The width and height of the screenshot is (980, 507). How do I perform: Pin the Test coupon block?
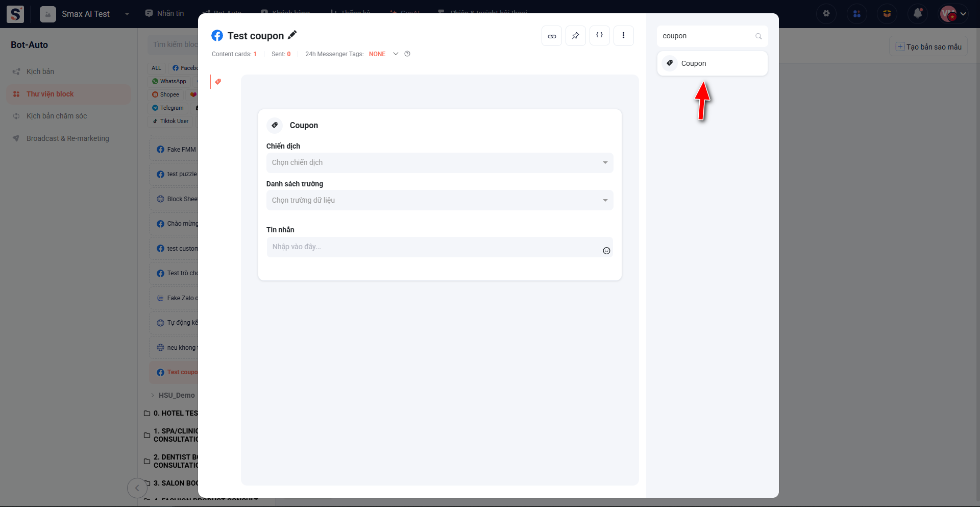point(575,36)
